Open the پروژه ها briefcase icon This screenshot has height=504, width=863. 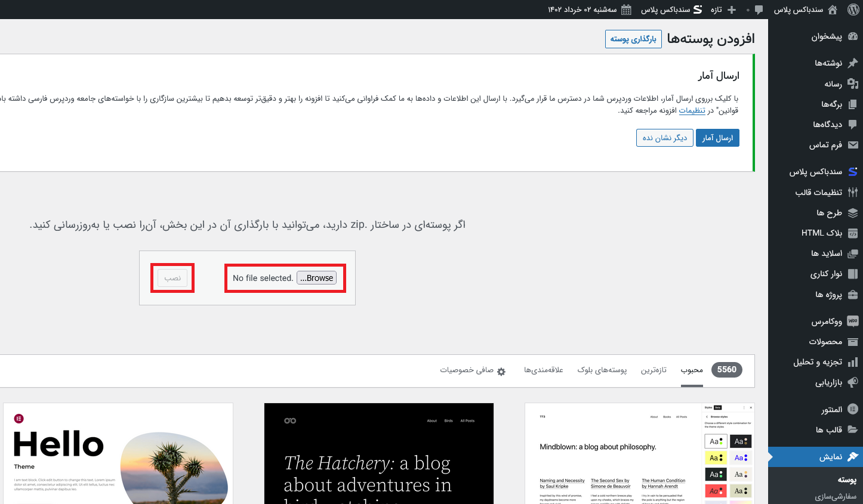(x=853, y=294)
